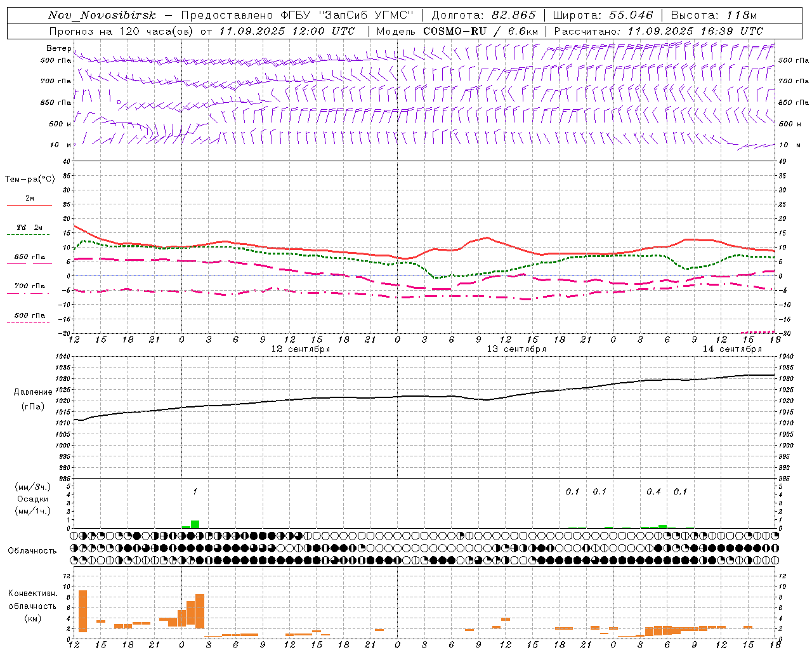This screenshot has height=650, width=812.
Task: Click the 500 гПа temperature legend entry
Action: pyautogui.click(x=30, y=315)
